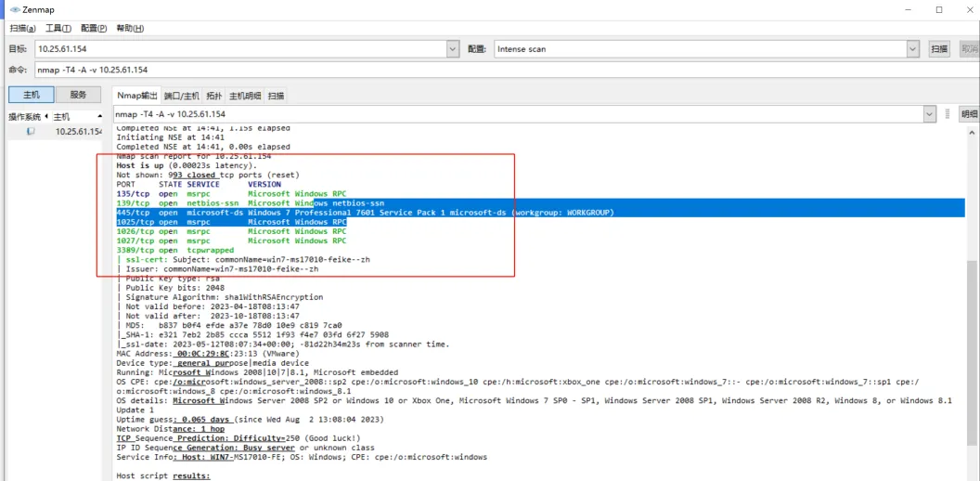Maximize the Zenmap window

click(x=939, y=9)
